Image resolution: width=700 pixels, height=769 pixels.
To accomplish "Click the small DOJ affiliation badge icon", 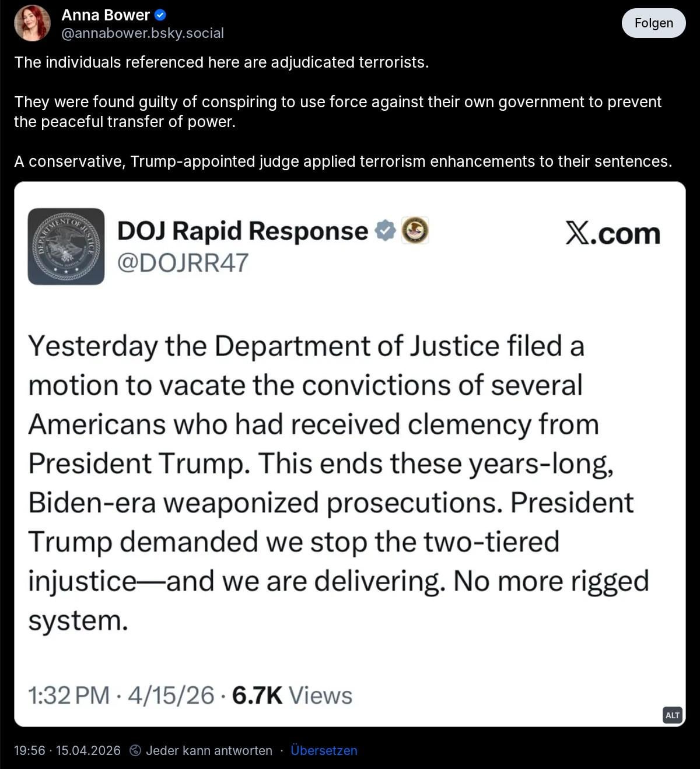I will (415, 230).
